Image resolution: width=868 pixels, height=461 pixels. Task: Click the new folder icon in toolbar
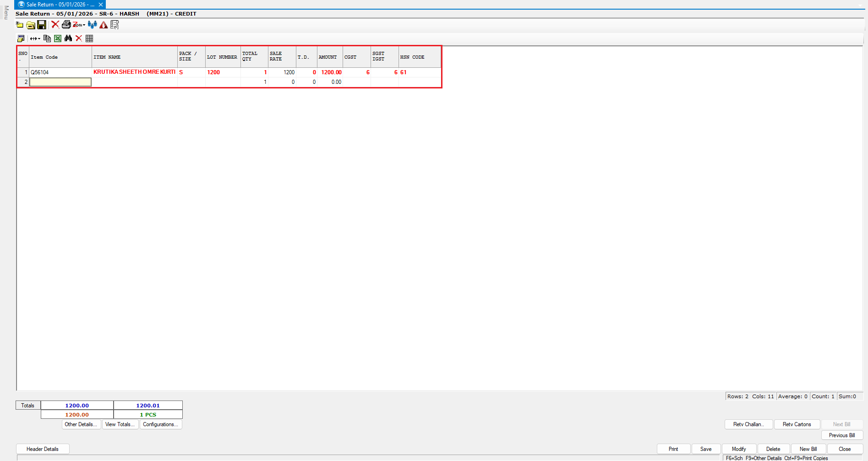pos(20,25)
